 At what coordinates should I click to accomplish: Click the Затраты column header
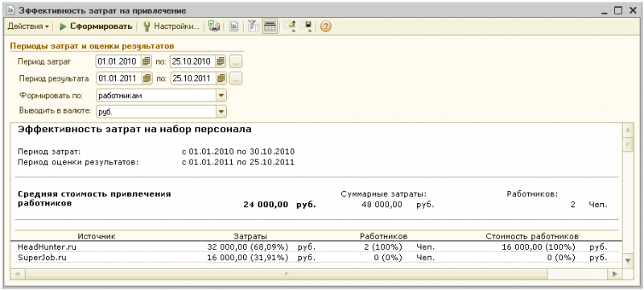tap(250, 236)
